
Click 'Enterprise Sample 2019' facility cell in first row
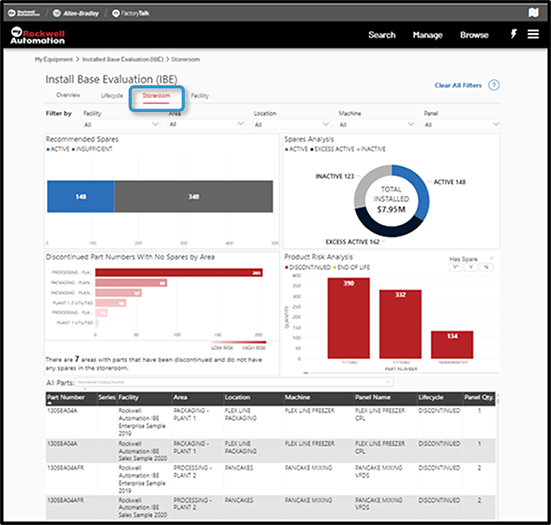(142, 422)
